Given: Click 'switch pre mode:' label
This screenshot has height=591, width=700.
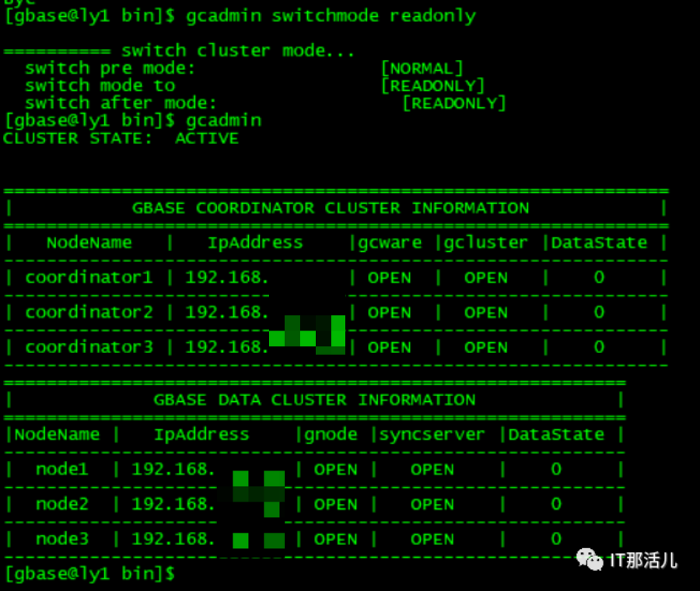Looking at the screenshot, I should [110, 68].
